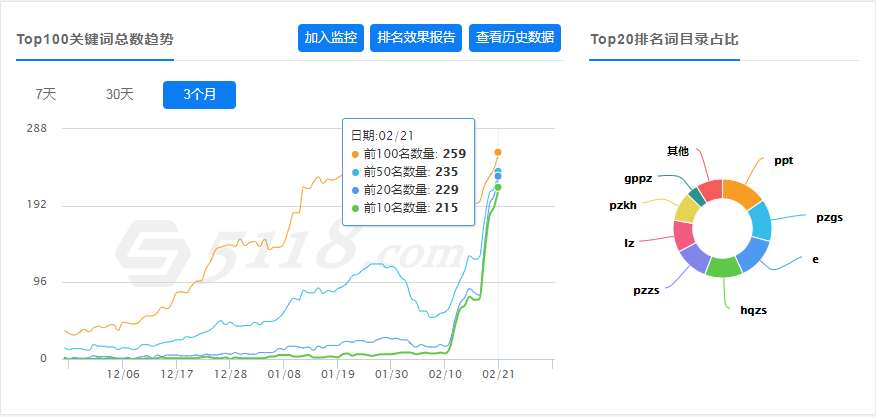Click the pink lz donut segment
Image resolution: width=876 pixels, height=417 pixels.
tap(684, 235)
